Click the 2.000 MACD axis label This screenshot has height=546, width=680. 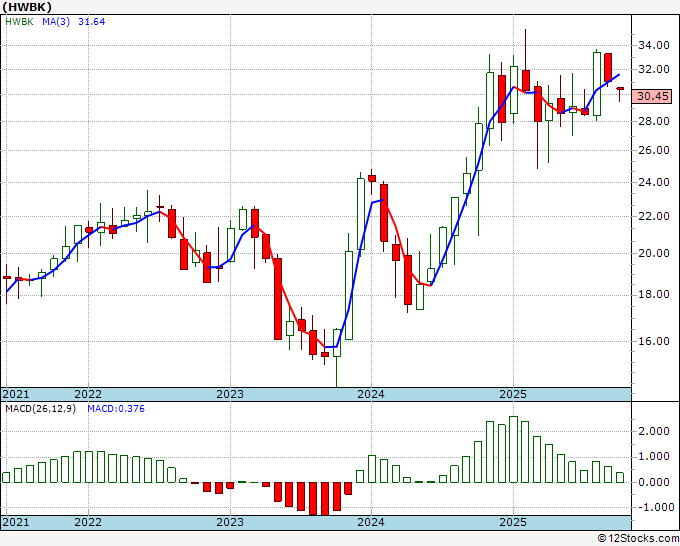click(653, 431)
